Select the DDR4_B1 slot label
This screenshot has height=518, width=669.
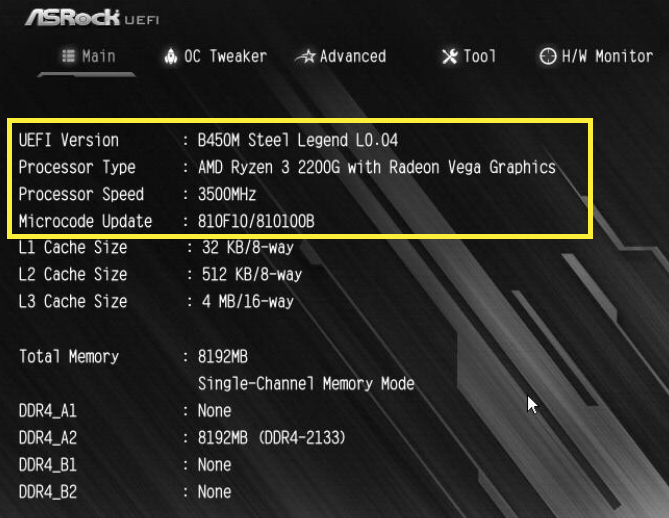pyautogui.click(x=48, y=465)
